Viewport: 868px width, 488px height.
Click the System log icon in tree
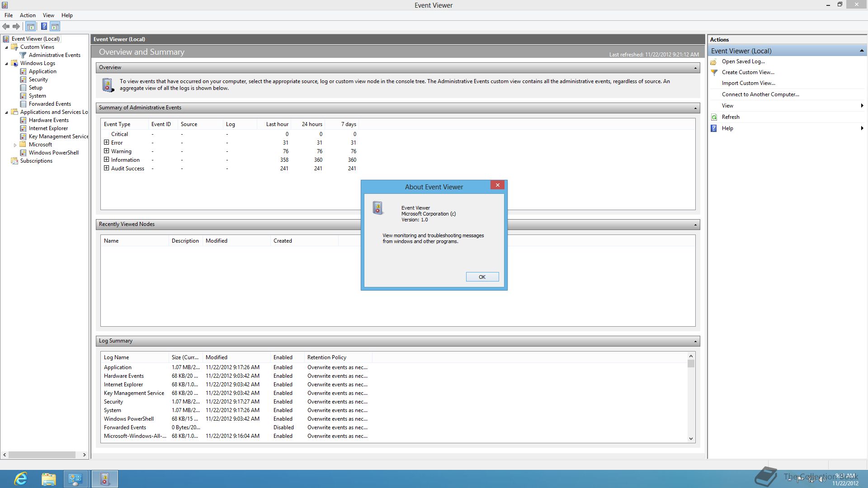pyautogui.click(x=23, y=96)
